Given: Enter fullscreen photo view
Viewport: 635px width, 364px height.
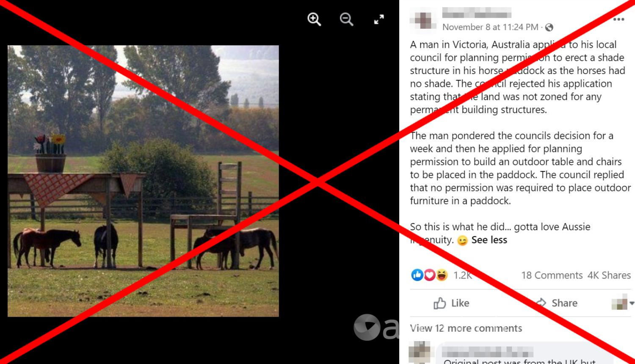Looking at the screenshot, I should 379,19.
